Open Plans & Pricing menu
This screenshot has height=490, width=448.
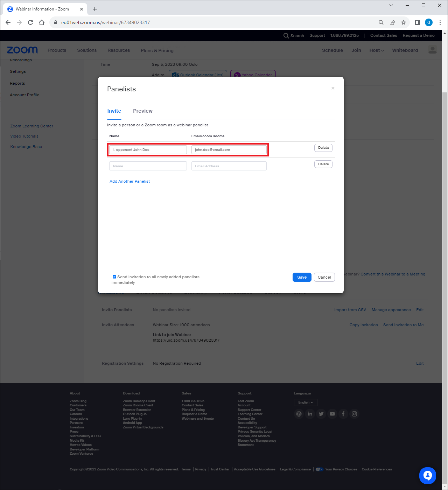[157, 50]
